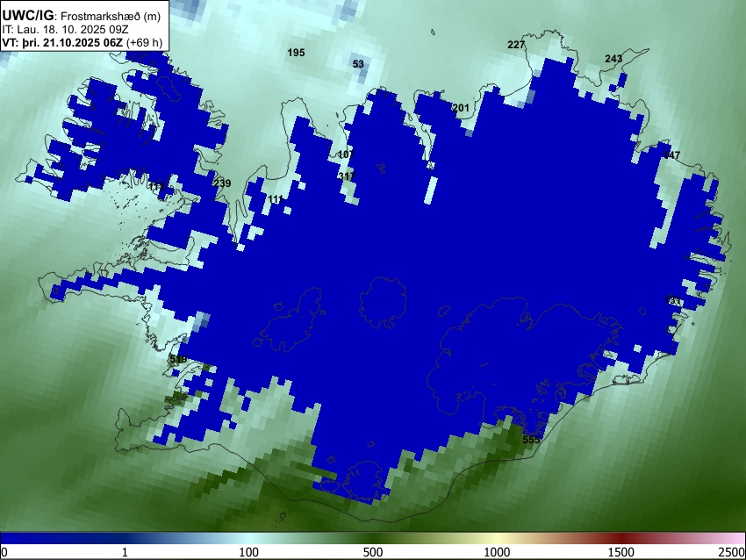The height and width of the screenshot is (560, 746).
Task: Click the map value 201
Action: coord(461,108)
